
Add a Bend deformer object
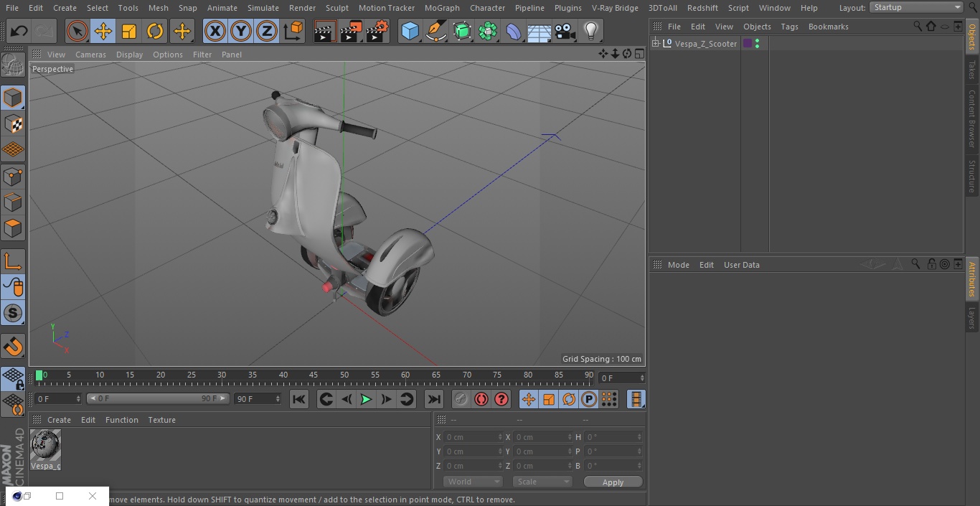tap(514, 31)
